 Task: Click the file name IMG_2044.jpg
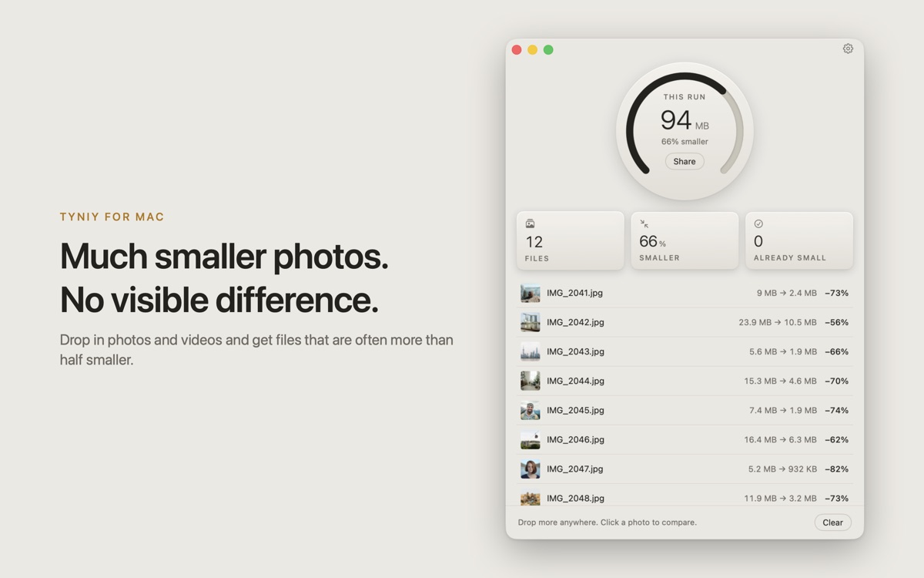click(x=575, y=381)
